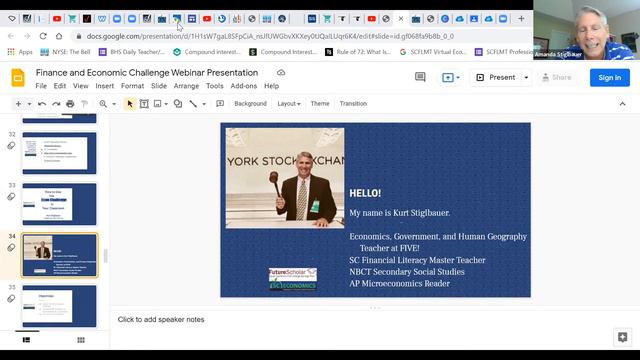Click the Share button

point(556,78)
